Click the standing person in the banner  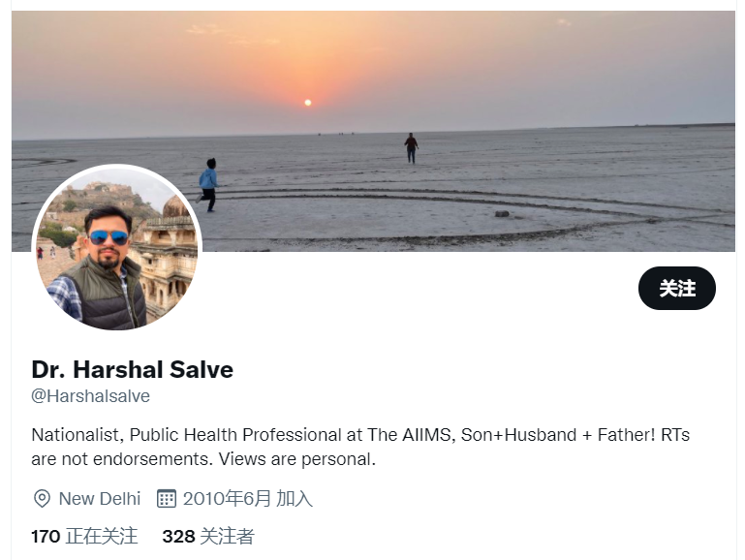coord(411,147)
